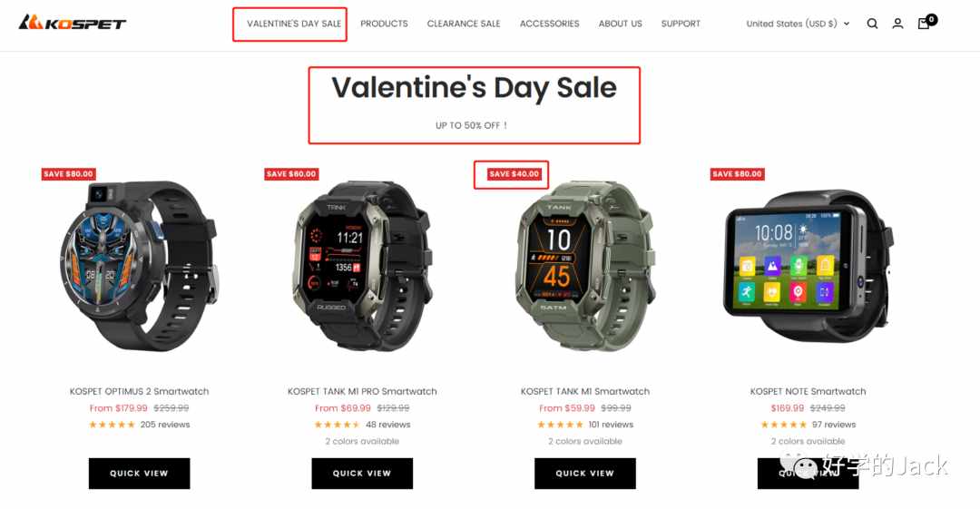Open the account login icon
The image size is (980, 509).
(897, 24)
